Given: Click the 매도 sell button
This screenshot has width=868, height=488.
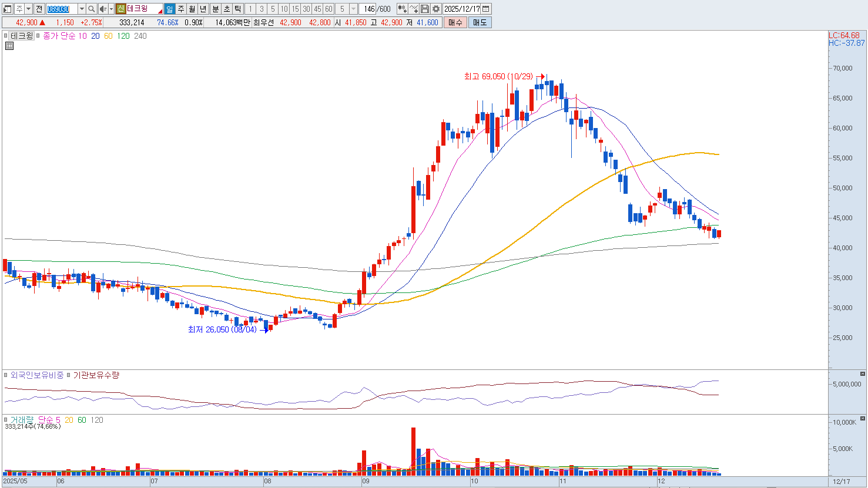Looking at the screenshot, I should (x=480, y=22).
